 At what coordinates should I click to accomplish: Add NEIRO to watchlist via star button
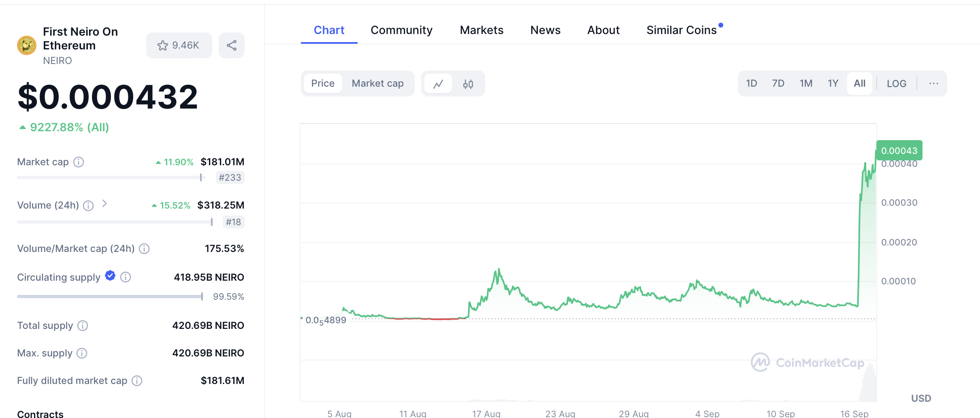pos(179,45)
